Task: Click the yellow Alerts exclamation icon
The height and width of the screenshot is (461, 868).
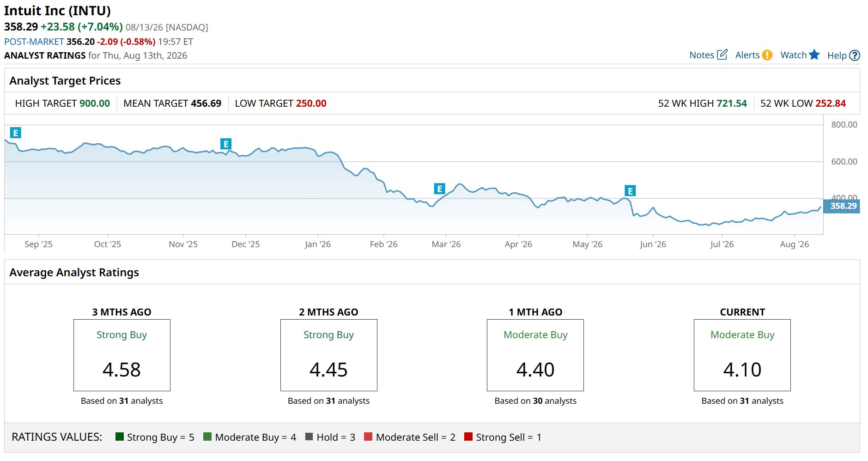Action: (767, 55)
